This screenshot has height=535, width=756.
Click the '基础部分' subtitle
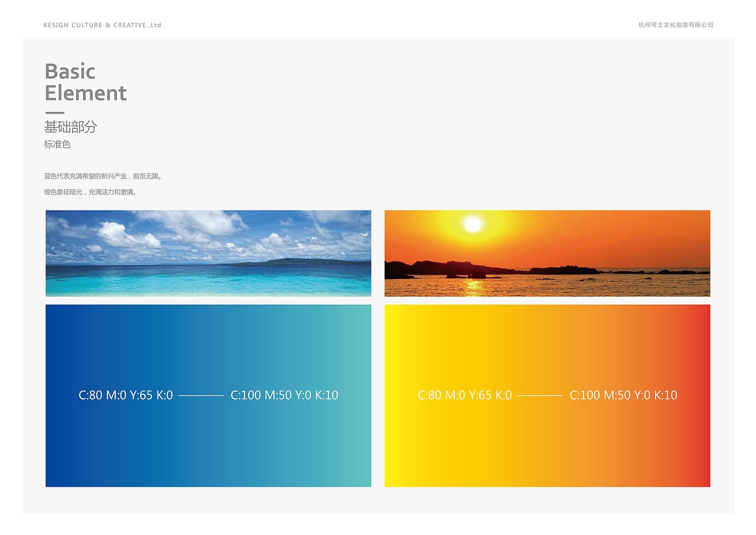pos(70,127)
